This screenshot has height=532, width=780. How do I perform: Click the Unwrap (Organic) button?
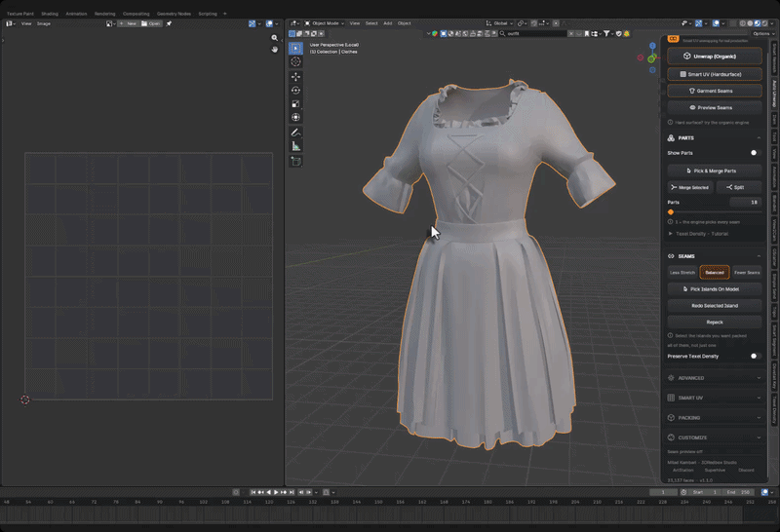click(x=715, y=57)
